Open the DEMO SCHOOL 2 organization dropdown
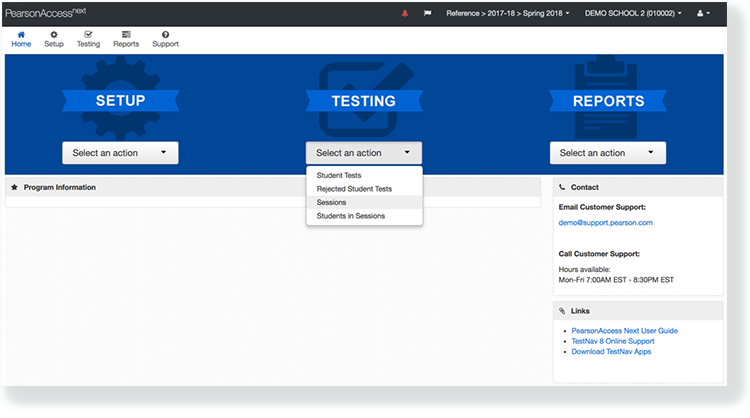Screen dimensions: 750x418 [x=636, y=14]
